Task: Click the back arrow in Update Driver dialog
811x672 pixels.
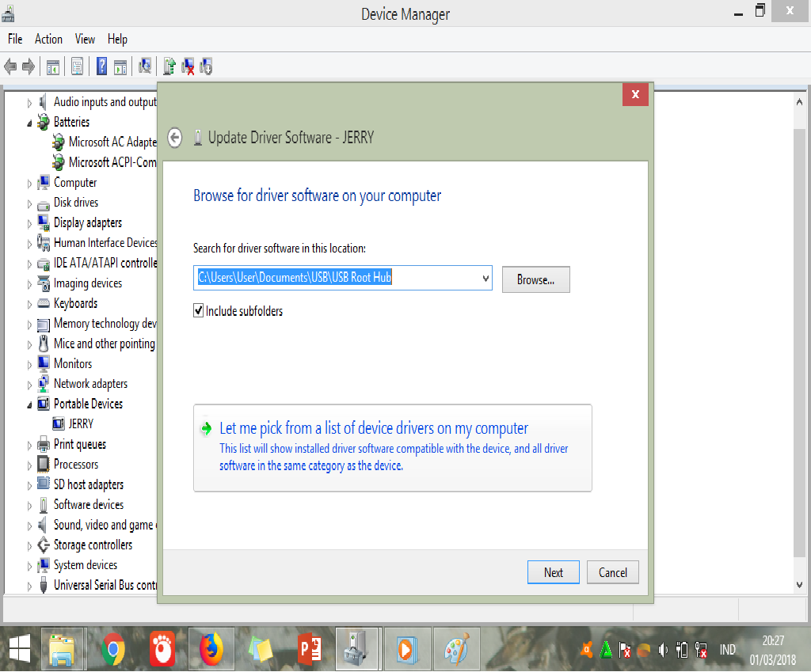Action: [175, 138]
